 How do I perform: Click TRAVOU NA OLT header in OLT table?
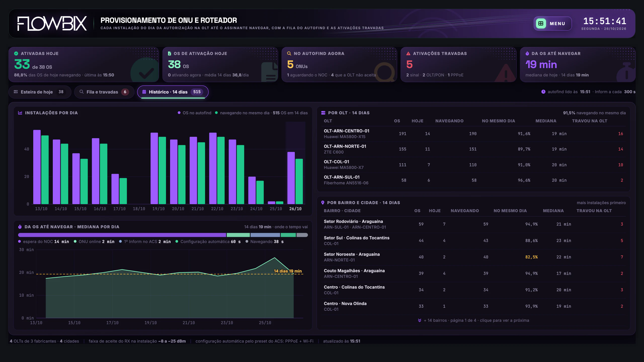point(589,121)
